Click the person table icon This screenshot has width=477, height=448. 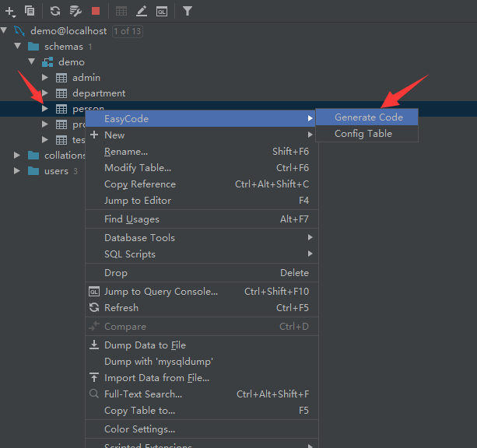[61, 109]
